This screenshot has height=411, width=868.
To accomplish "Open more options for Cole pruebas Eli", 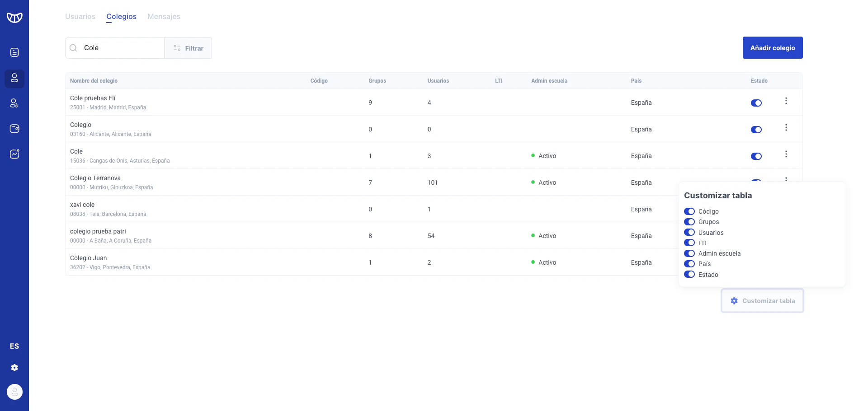I will (x=786, y=101).
